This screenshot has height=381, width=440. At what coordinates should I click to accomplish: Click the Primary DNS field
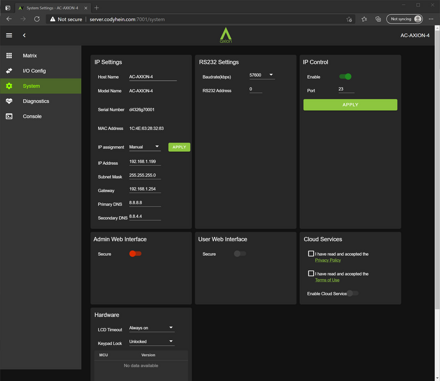[145, 203]
